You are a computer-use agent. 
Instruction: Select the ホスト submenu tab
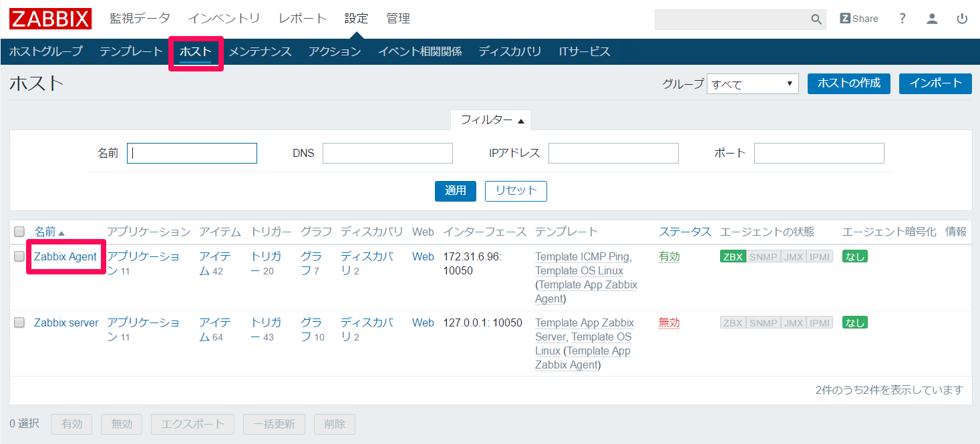pos(196,51)
